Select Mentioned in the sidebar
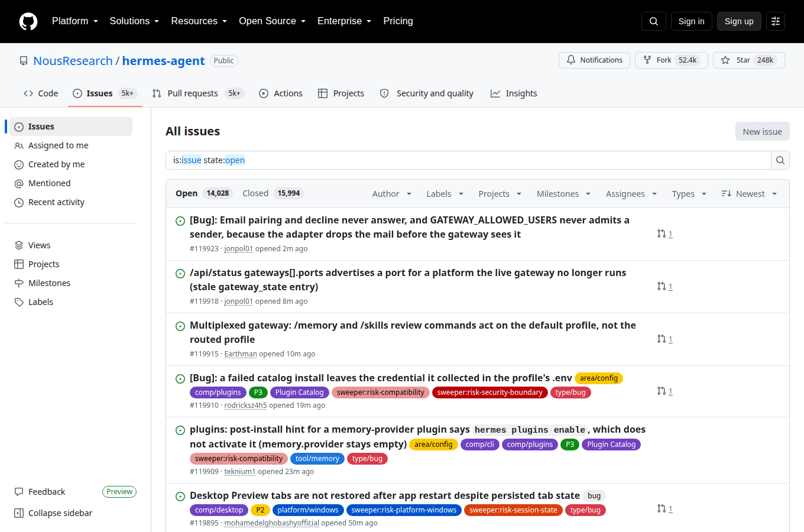804x532 pixels. [71, 183]
